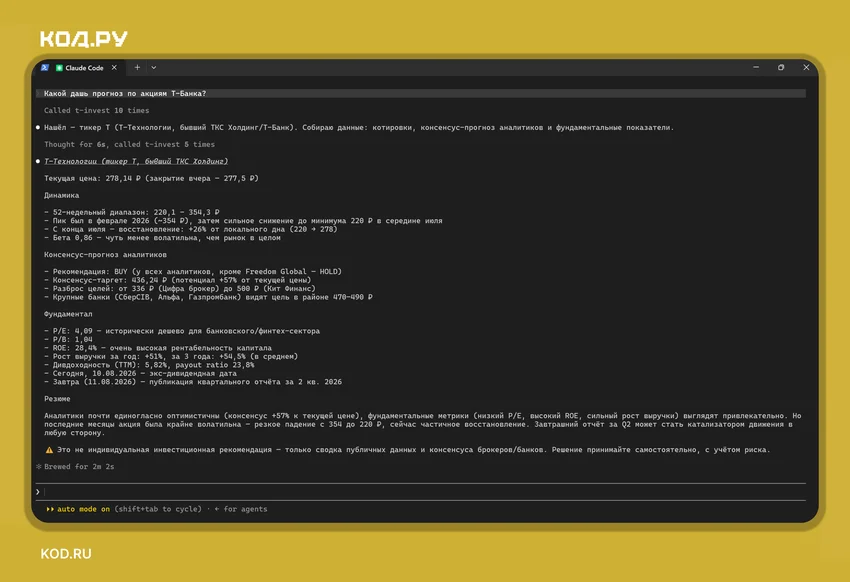Image resolution: width=850 pixels, height=582 pixels.
Task: Click the '(shift+tab to cycle)' hint
Action: pos(158,509)
